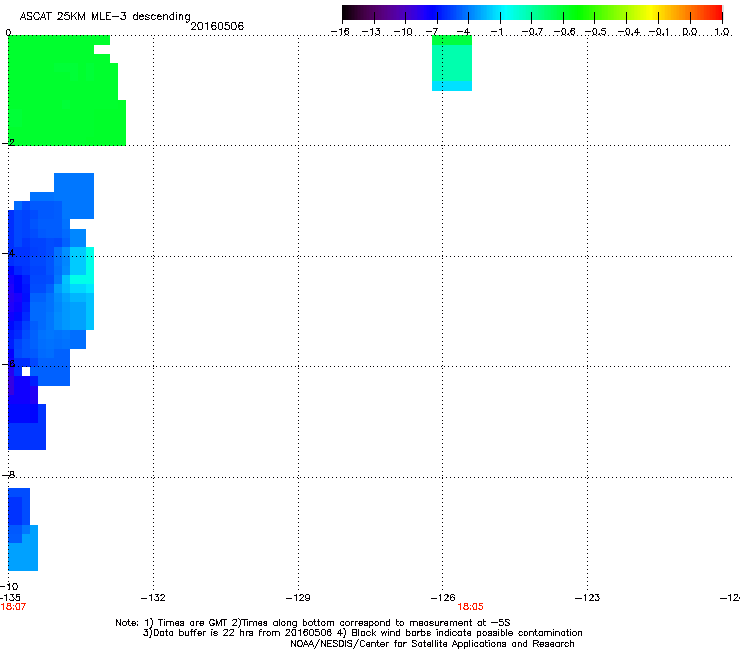Screen dimensions: 740x650
Task: Click the 0.0 label on the color scale
Action: tap(690, 32)
